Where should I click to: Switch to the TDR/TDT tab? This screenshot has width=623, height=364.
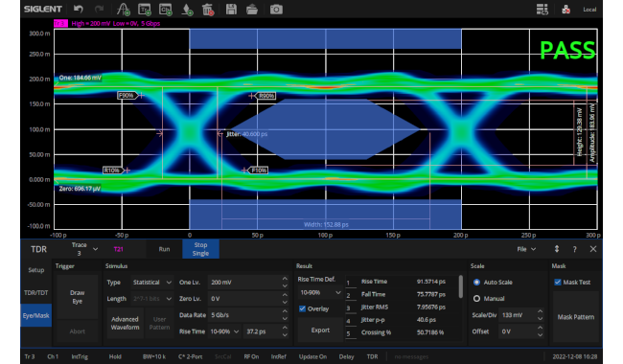coord(36,292)
